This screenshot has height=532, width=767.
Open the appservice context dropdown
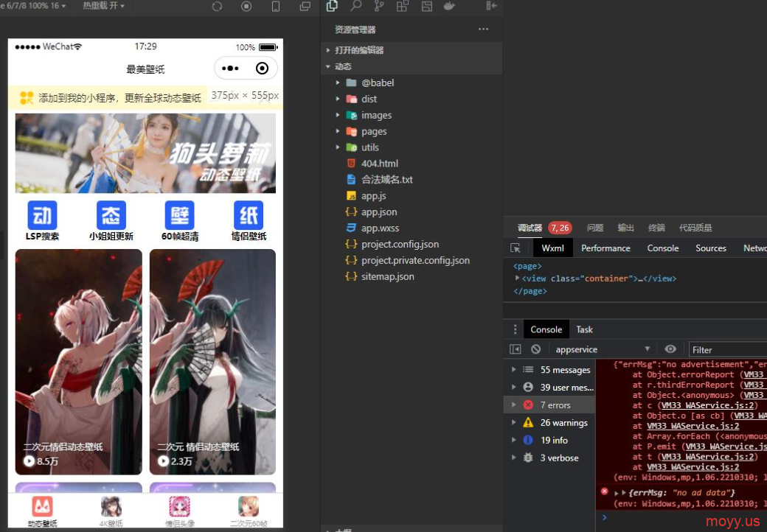coord(603,349)
